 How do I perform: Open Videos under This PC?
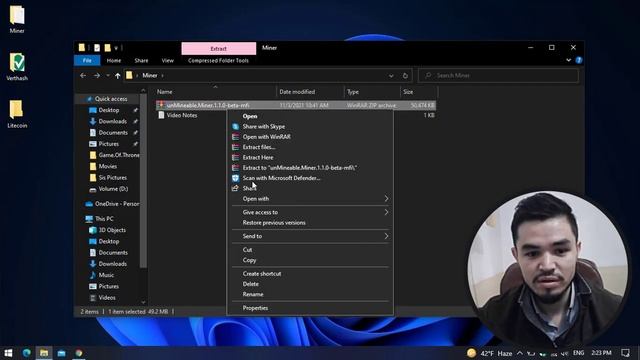107,298
